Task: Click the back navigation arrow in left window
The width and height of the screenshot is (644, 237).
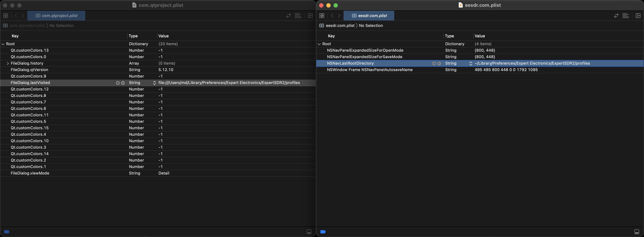Action: [x=16, y=15]
